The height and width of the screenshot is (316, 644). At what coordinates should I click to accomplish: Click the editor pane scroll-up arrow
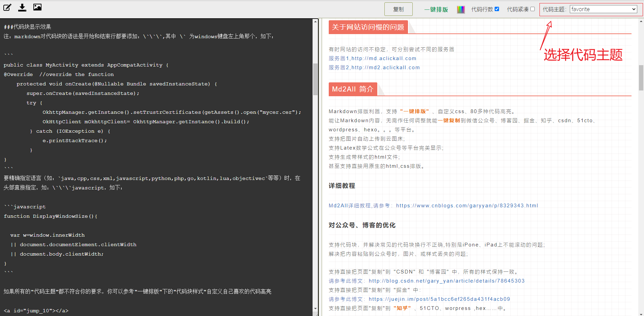315,22
